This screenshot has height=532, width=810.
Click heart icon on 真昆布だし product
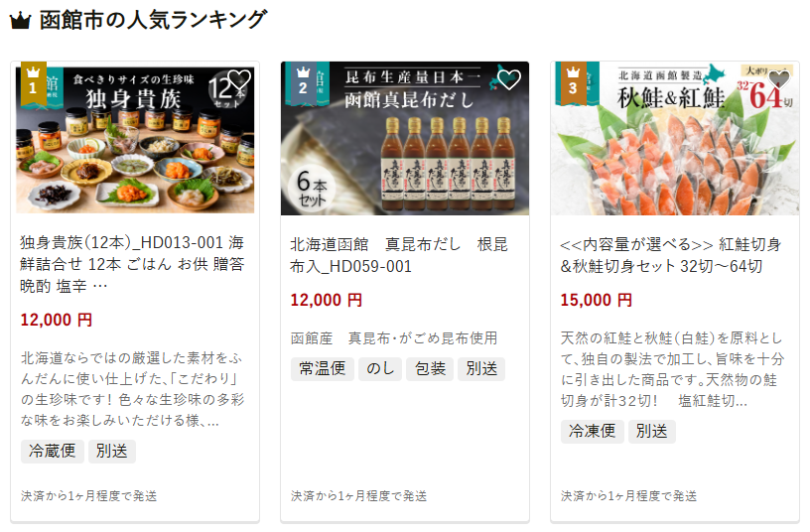click(509, 79)
